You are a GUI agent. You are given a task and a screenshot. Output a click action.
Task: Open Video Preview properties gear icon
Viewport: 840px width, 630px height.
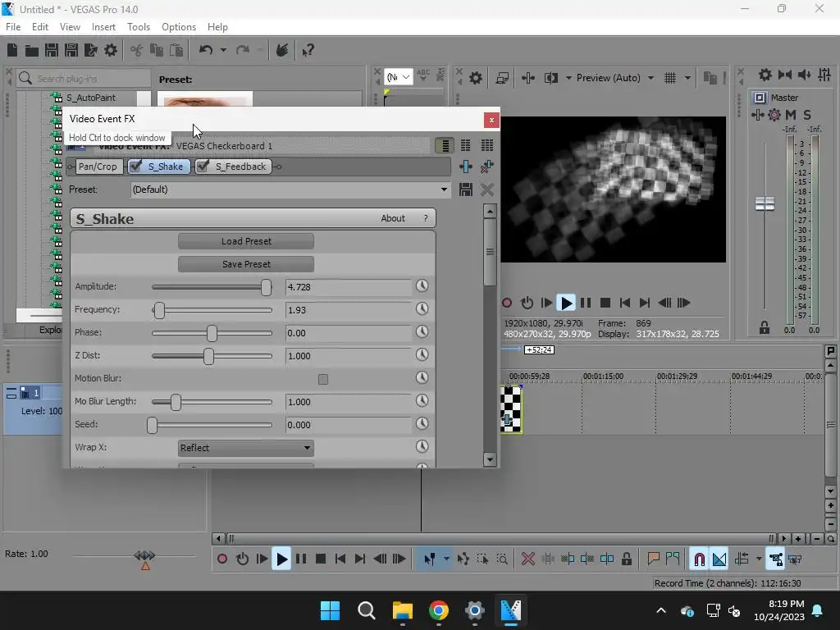(475, 78)
